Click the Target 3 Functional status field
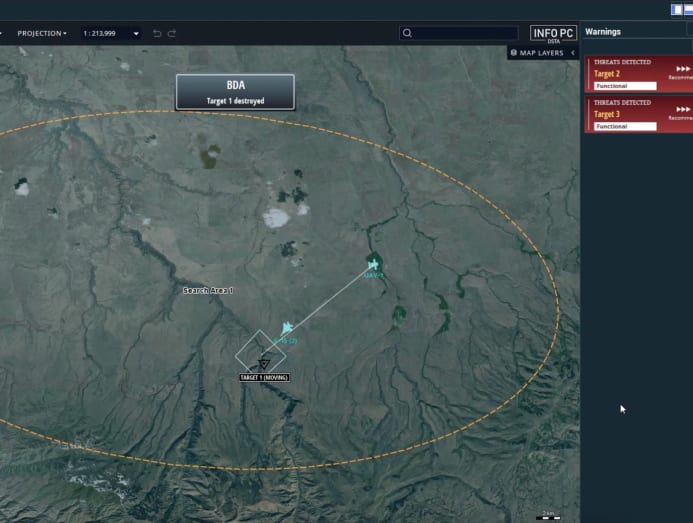Image resolution: width=693 pixels, height=523 pixels. pos(625,126)
